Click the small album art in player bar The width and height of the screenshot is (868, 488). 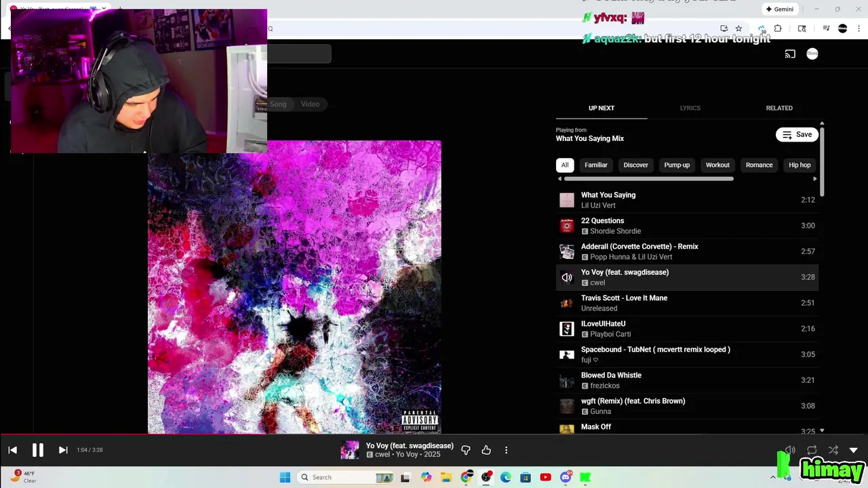(x=350, y=450)
